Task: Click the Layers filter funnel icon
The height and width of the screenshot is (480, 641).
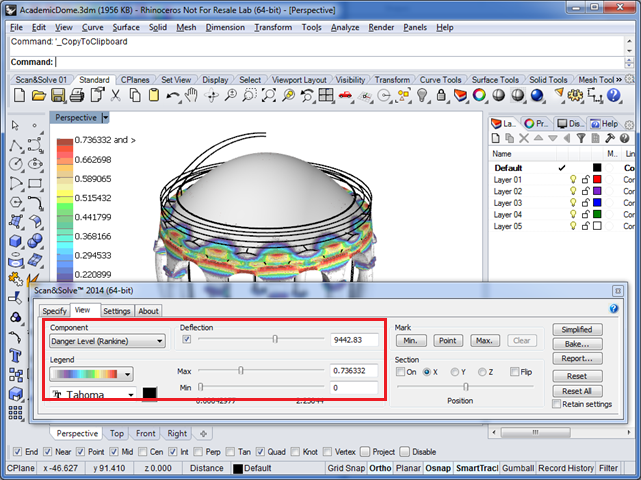Action: [x=581, y=138]
